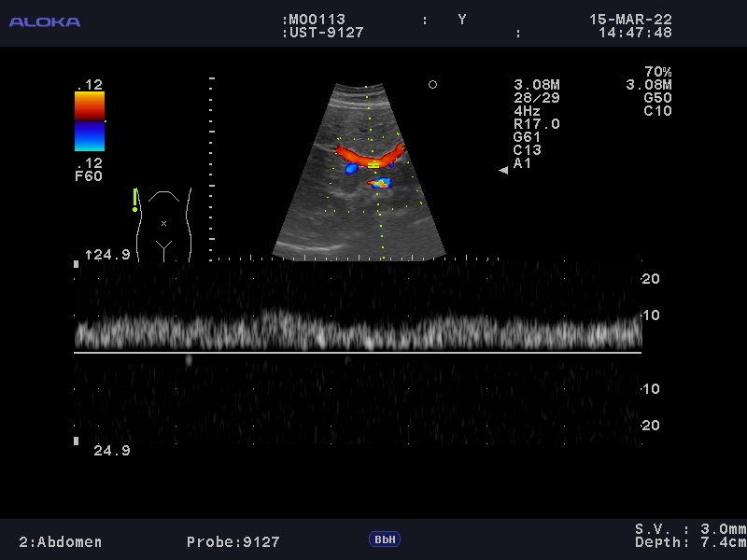Click the yellow Doppler sample gate marker
The image size is (747, 560).
point(373,165)
